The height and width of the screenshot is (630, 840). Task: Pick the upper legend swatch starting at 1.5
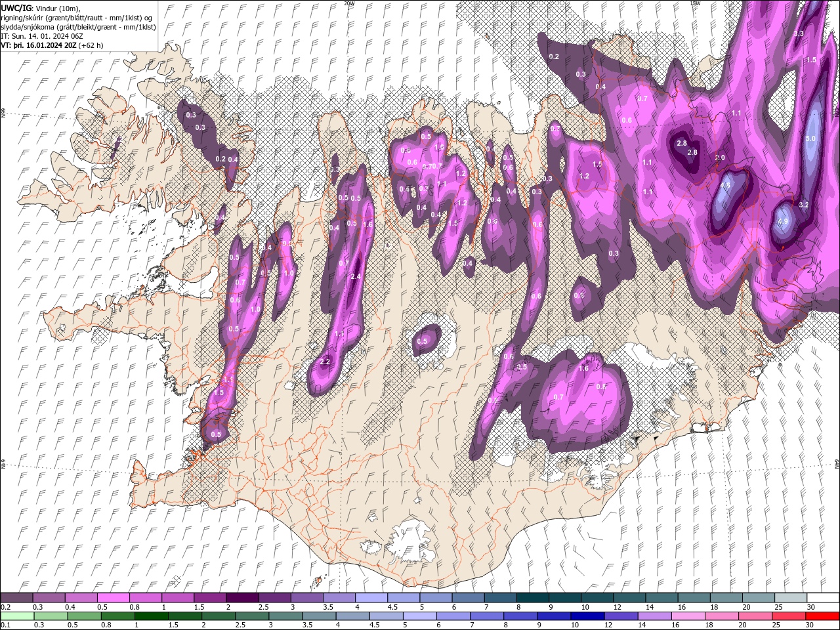point(209,598)
